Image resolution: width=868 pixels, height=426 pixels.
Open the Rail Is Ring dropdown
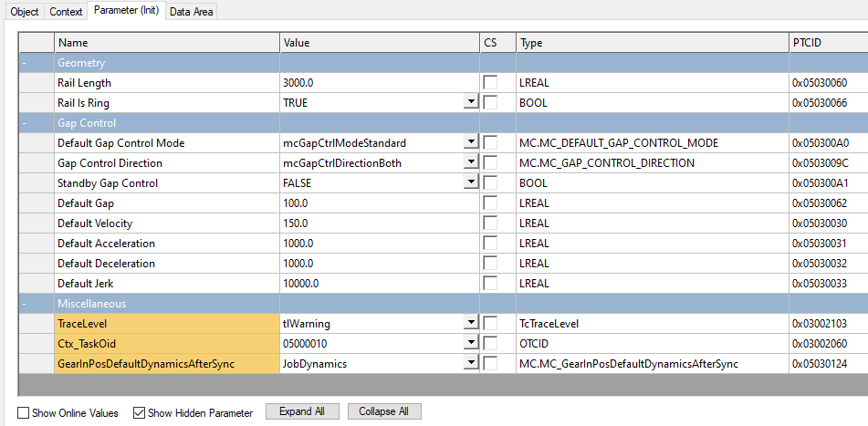(x=471, y=103)
